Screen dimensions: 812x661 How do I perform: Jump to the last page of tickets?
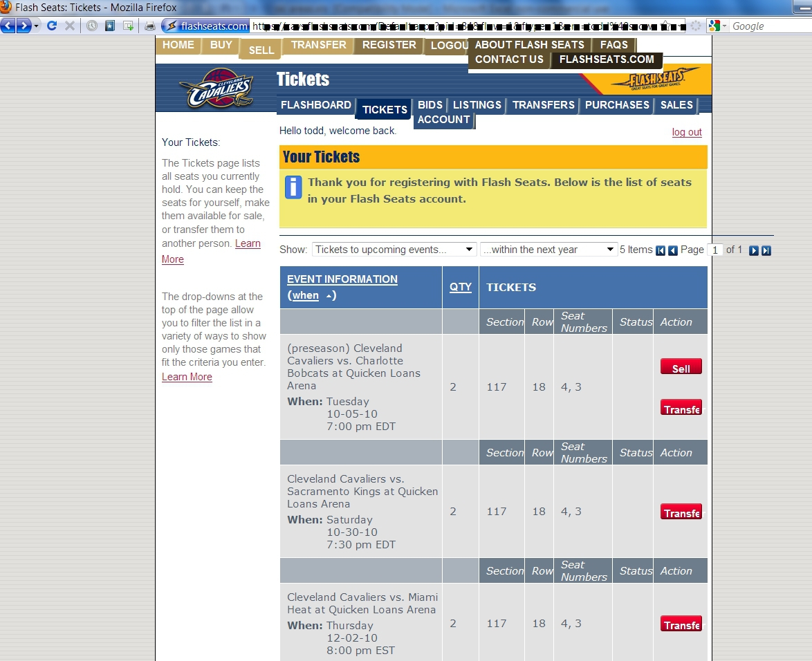point(766,250)
